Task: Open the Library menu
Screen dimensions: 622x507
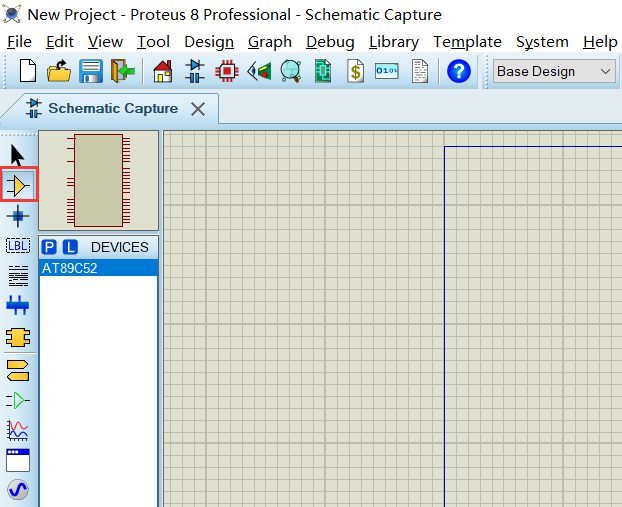Action: 394,42
